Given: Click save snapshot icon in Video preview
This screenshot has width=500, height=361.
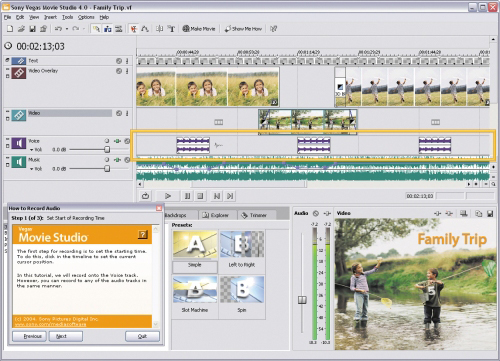Looking at the screenshot, I should coord(490,214).
